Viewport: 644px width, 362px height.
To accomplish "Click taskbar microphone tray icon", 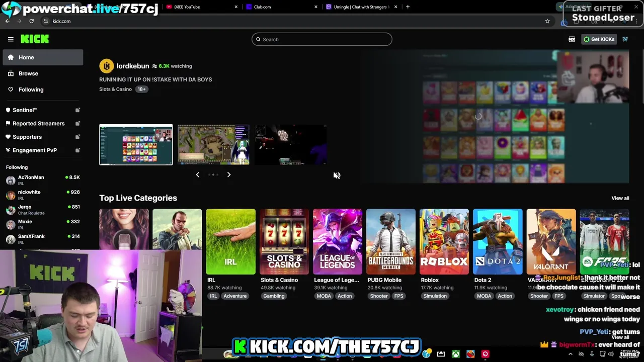I will click(x=592, y=354).
